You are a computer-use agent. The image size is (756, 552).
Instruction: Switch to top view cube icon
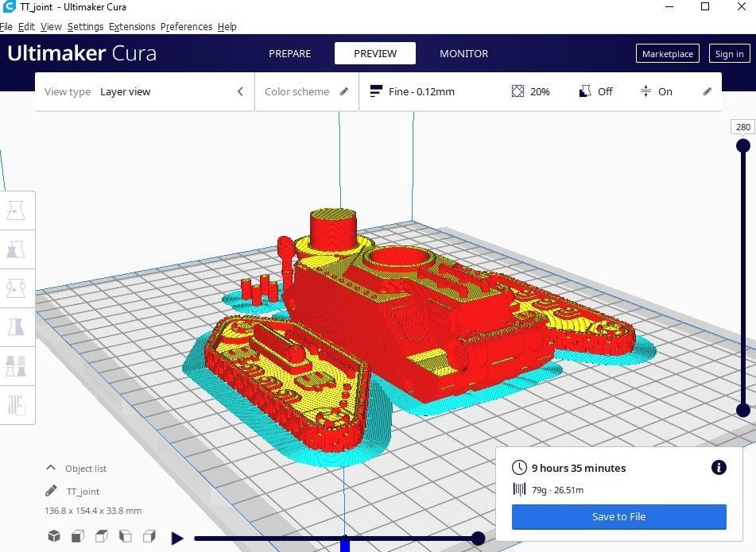tap(102, 536)
